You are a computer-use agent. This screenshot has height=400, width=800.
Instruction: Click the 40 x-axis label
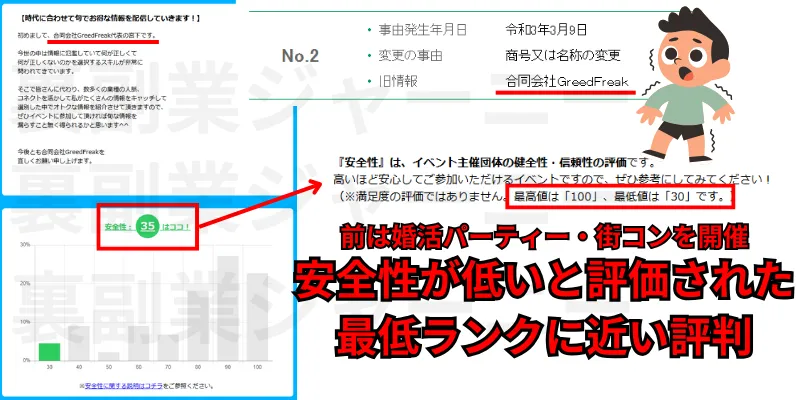[79, 367]
